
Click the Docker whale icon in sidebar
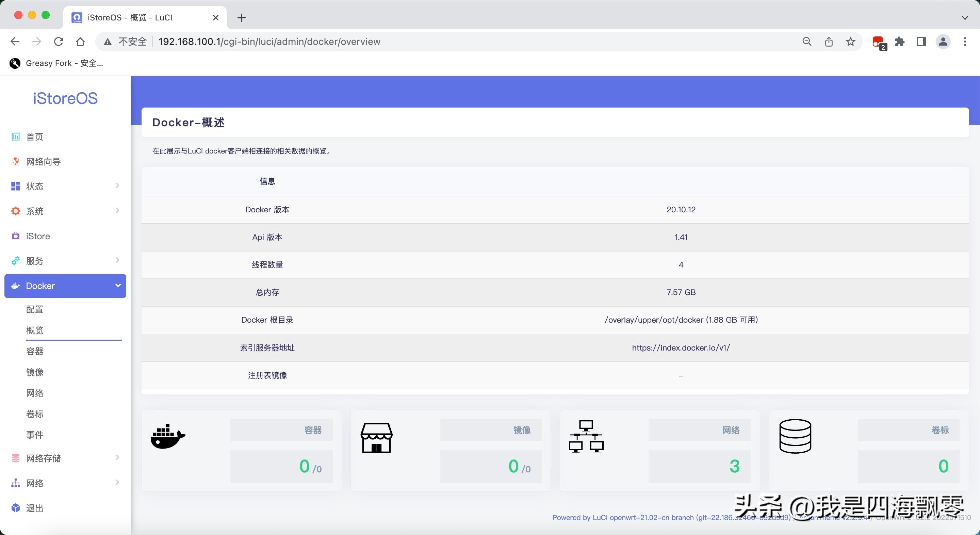click(15, 286)
